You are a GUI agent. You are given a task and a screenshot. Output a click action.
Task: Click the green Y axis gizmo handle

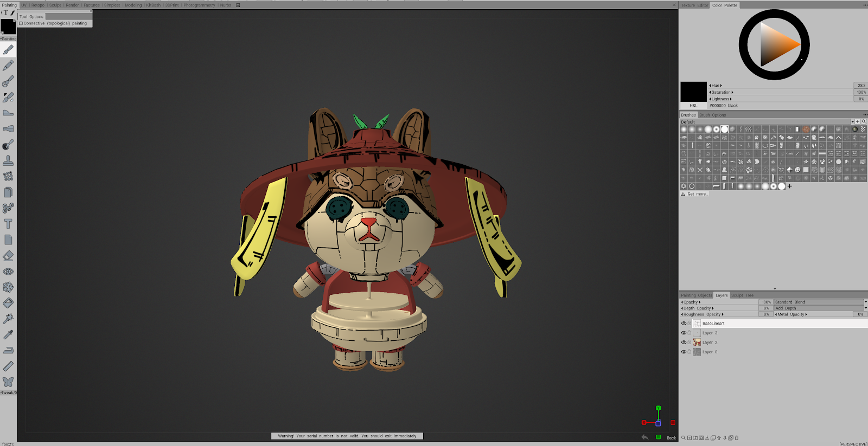click(658, 408)
